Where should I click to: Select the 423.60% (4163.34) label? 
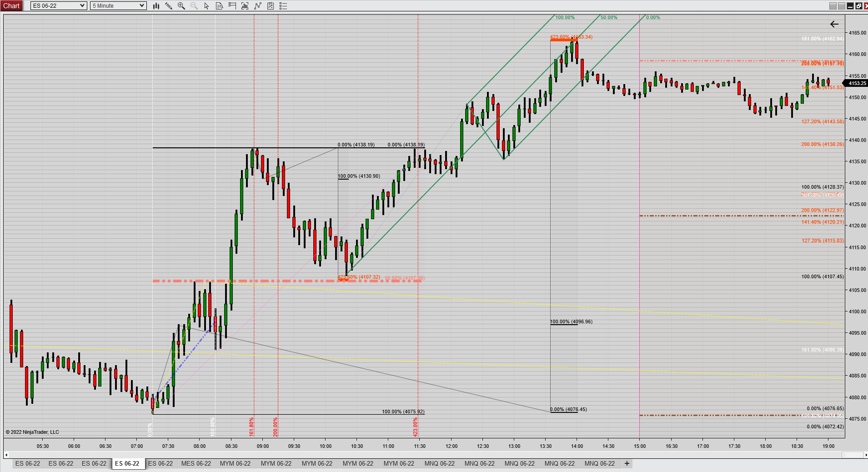571,37
